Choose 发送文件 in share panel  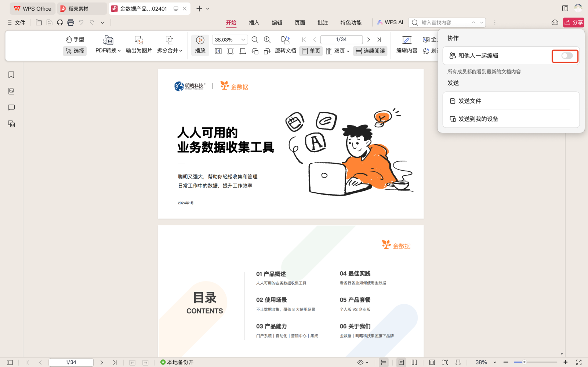[511, 101]
